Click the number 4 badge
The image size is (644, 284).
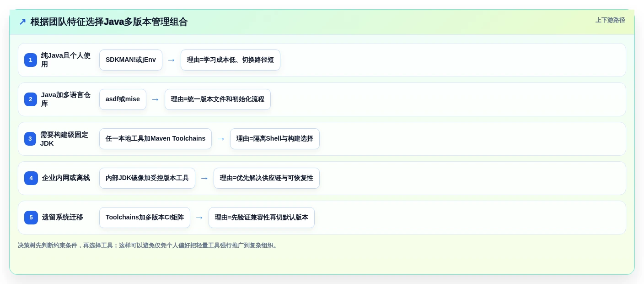click(x=31, y=178)
